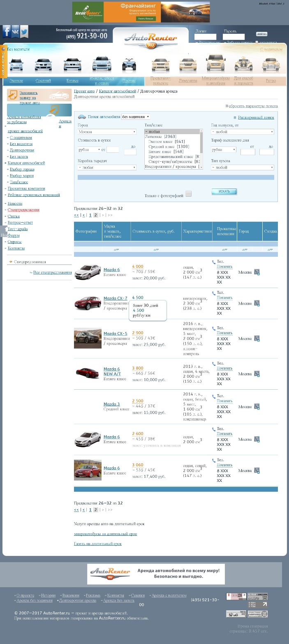The width and height of the screenshot is (289, 644).
Task: Open the Mazda CX-5 thumbnail photo
Action: pyautogui.click(x=88, y=338)
